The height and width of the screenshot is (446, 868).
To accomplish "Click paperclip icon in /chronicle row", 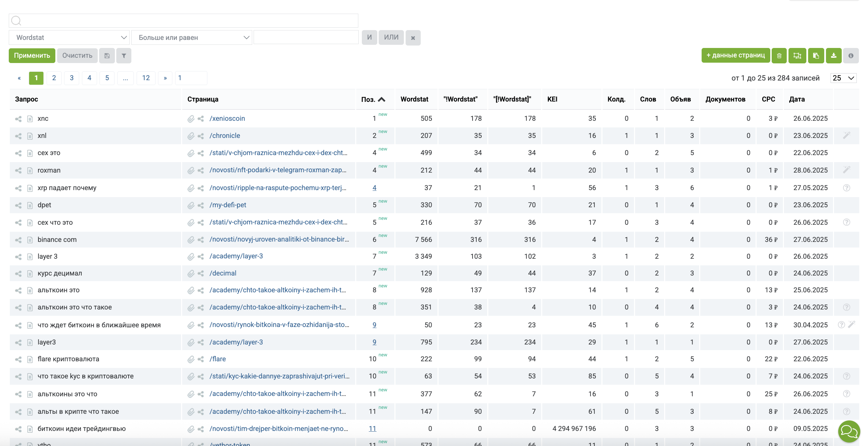I will [191, 136].
